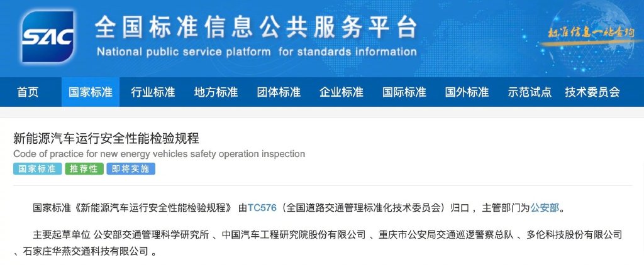Click the SAC logo icon
Image resolution: width=644 pixels, height=265 pixels.
pyautogui.click(x=48, y=36)
